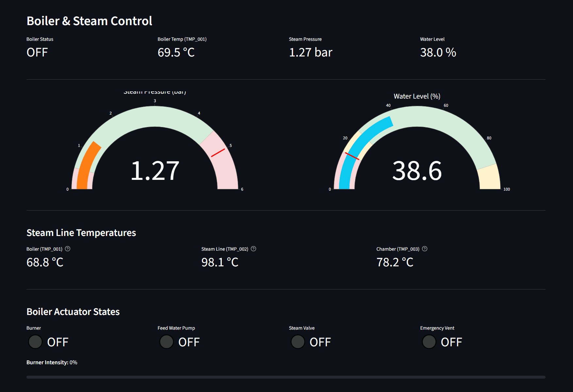
Task: Select the Boiler & Steam Control panel title
Action: pyautogui.click(x=89, y=21)
